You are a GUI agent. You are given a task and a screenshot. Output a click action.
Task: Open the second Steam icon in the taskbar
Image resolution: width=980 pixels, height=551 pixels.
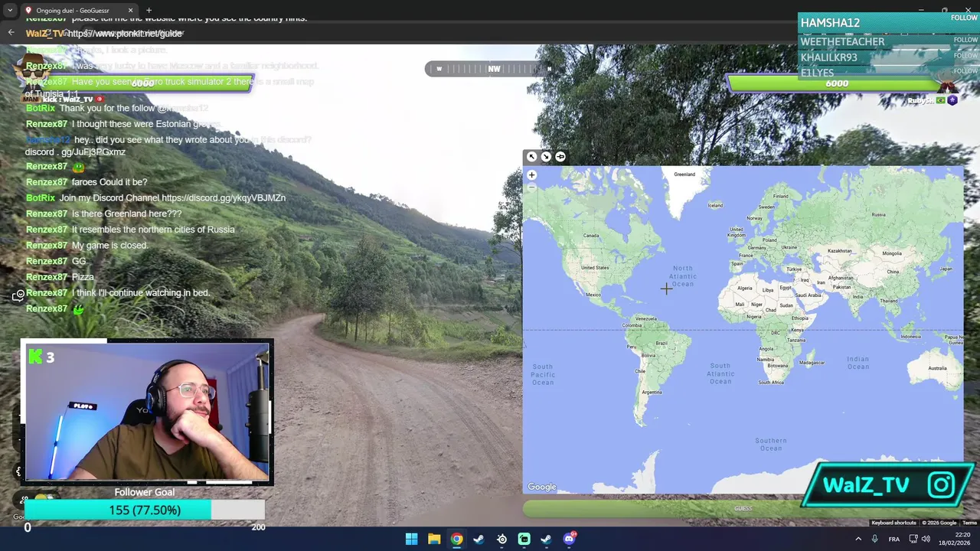(x=546, y=539)
